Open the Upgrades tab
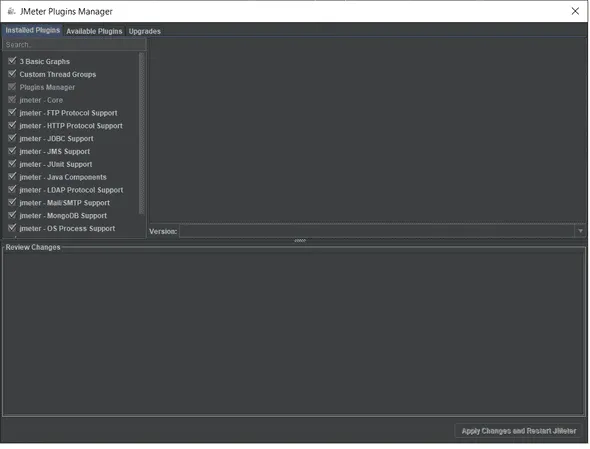The height and width of the screenshot is (449, 590). pyautogui.click(x=144, y=31)
